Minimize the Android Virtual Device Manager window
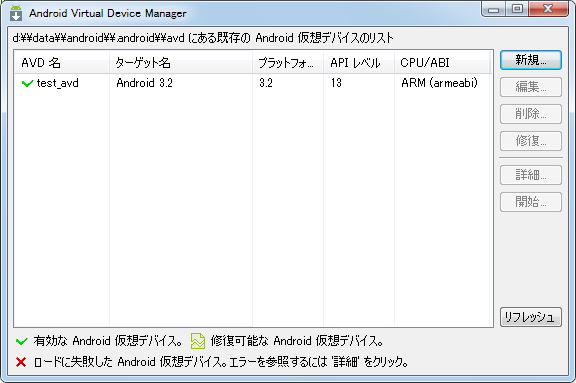Viewport: 576px width, 383px height. pos(493,9)
